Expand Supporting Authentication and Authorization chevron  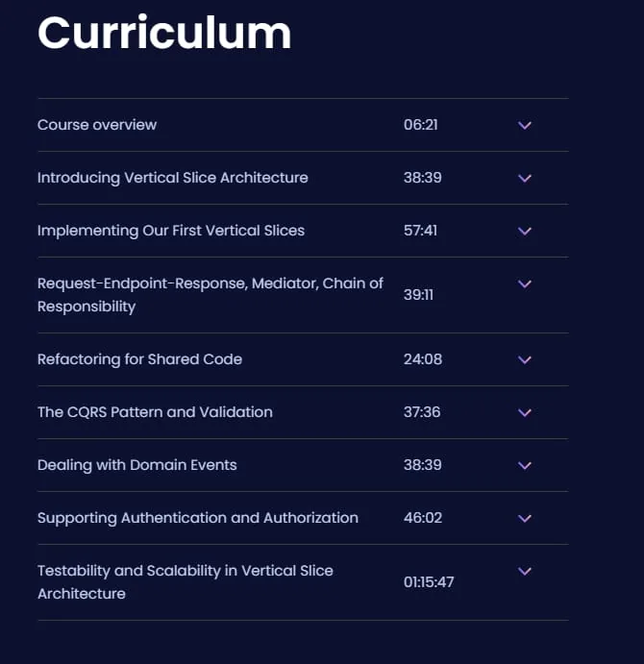pyautogui.click(x=525, y=519)
